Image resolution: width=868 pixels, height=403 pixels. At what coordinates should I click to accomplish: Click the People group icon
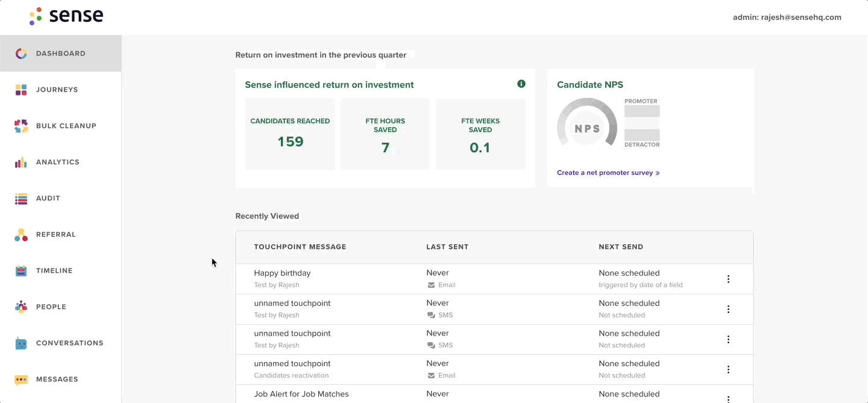[21, 307]
